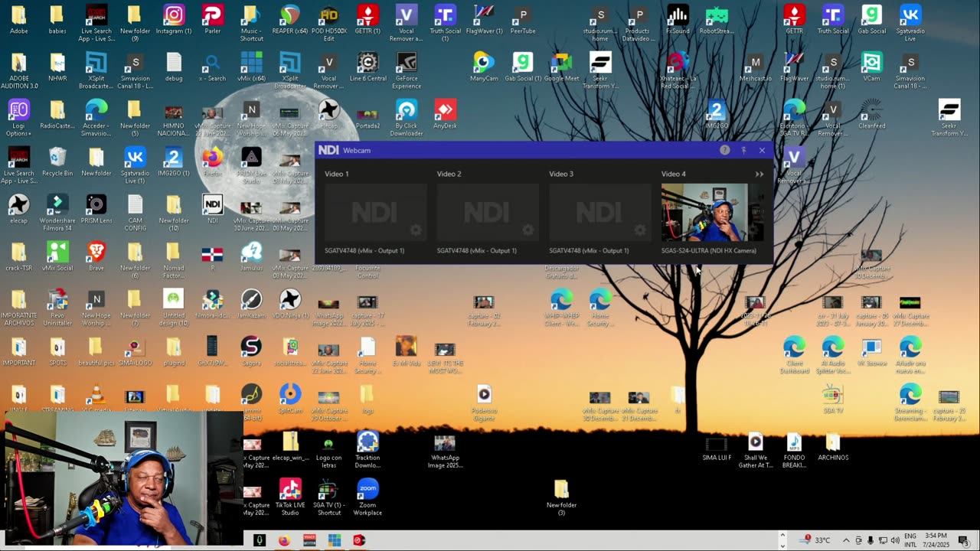980x551 pixels.
Task: Switch input language ENG INTL
Action: click(910, 540)
